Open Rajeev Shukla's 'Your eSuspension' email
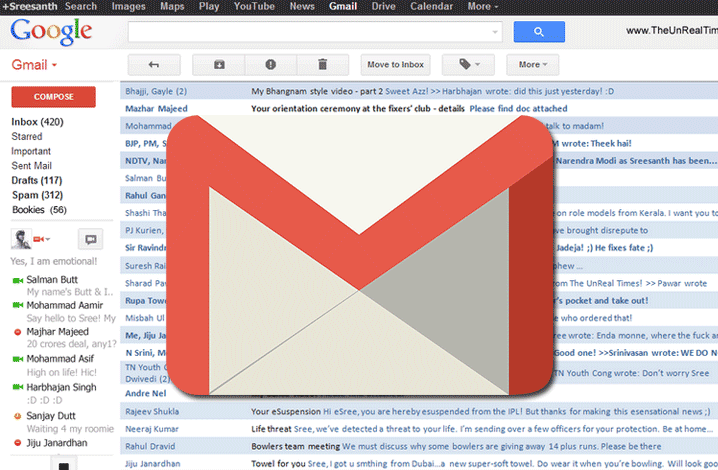The image size is (718, 470). coord(419,411)
